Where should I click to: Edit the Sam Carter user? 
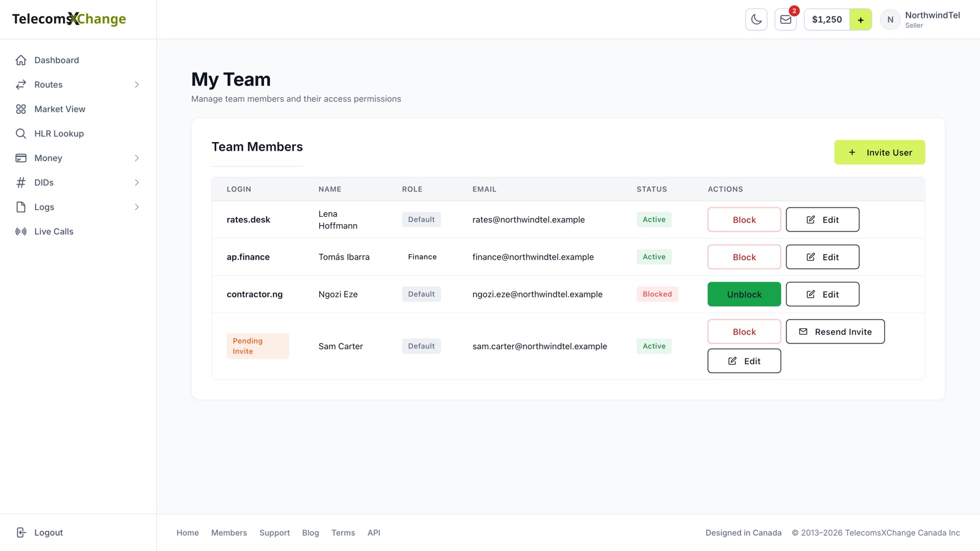click(x=744, y=361)
